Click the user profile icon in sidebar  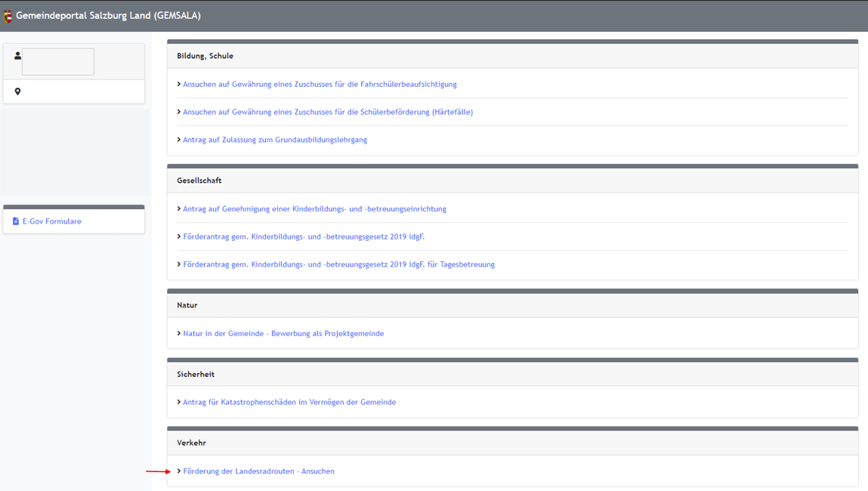point(17,56)
